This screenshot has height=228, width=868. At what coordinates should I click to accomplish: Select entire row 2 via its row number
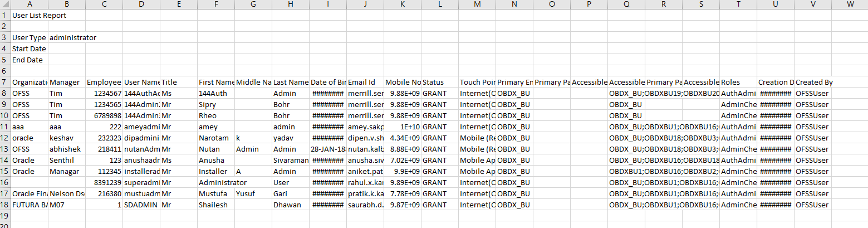[x=5, y=26]
